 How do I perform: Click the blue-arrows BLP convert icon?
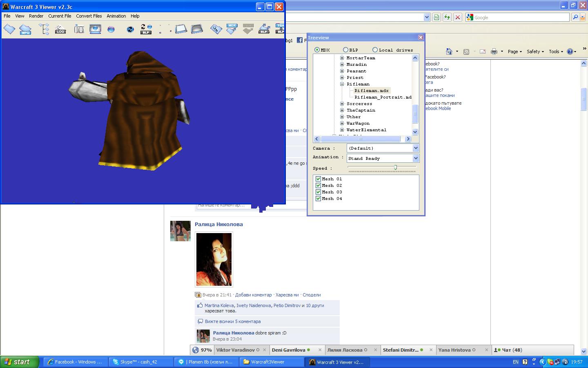(264, 29)
